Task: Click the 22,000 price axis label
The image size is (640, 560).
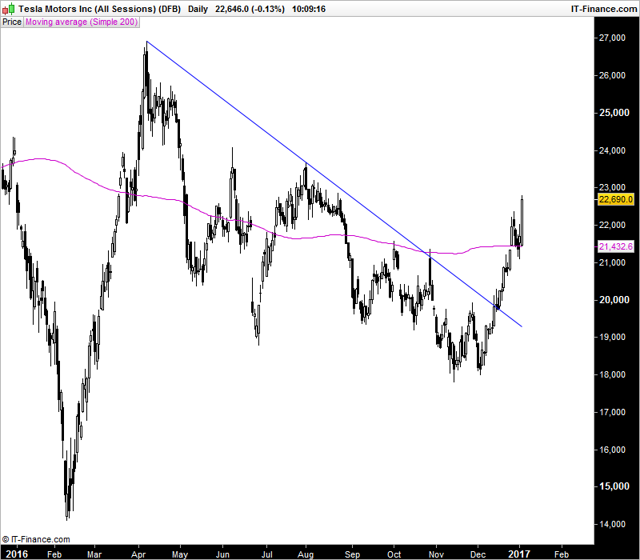Action: 612,225
